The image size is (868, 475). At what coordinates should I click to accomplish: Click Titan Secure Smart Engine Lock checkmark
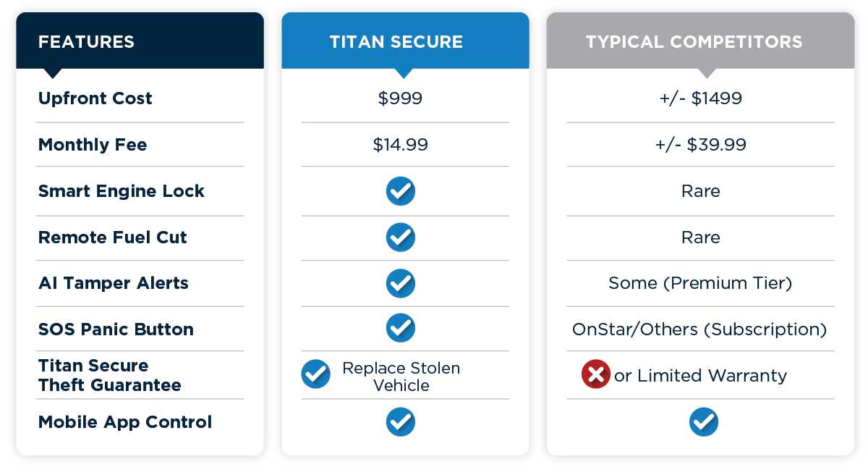tap(401, 191)
